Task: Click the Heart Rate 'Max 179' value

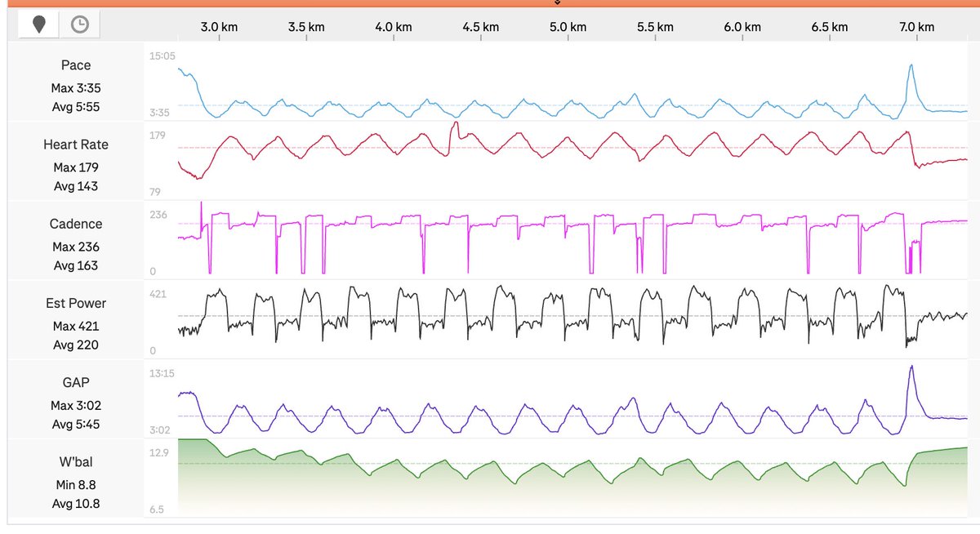Action: point(76,167)
